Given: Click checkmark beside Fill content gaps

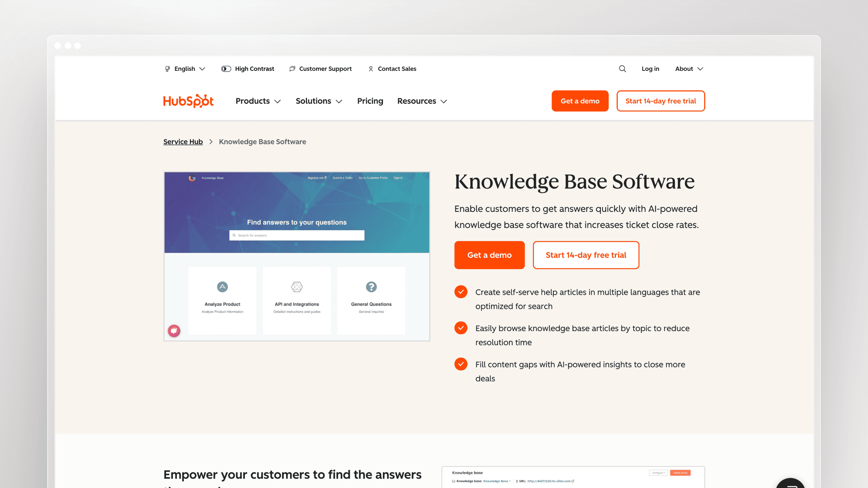Looking at the screenshot, I should pos(461,364).
